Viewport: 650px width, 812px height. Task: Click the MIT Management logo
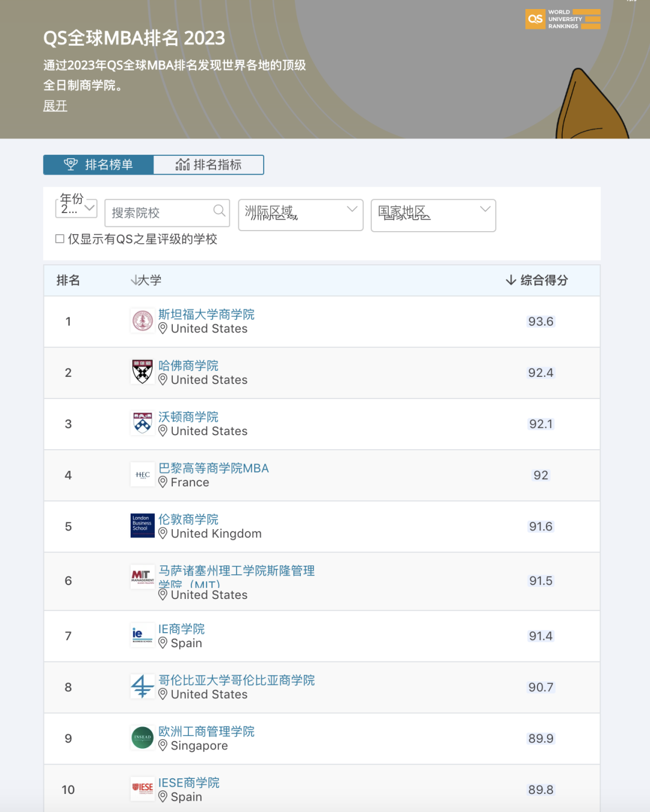coord(143,577)
